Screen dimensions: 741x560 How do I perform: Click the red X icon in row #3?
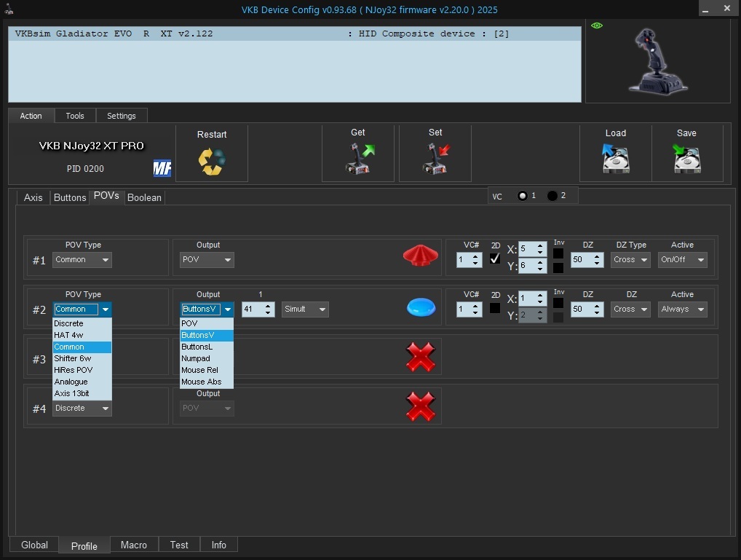coord(420,357)
